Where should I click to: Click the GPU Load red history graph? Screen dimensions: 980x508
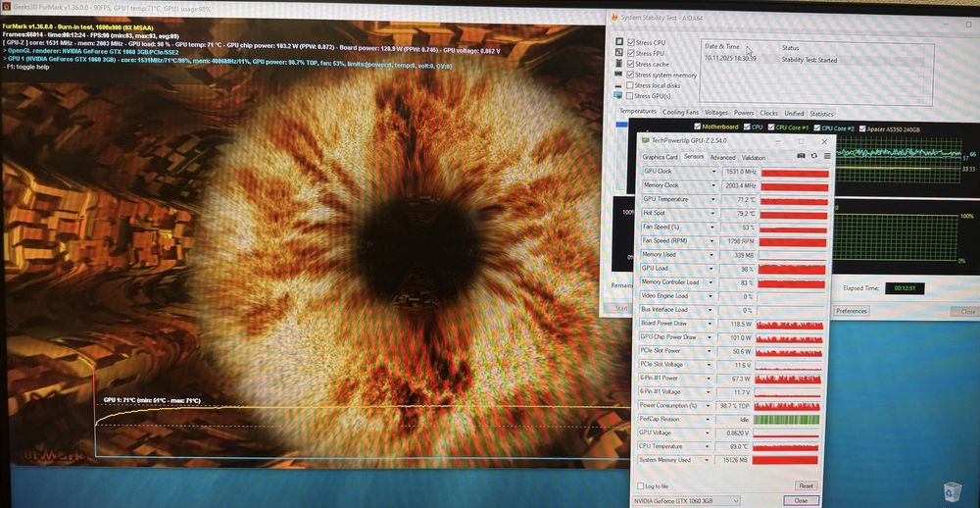tap(791, 269)
